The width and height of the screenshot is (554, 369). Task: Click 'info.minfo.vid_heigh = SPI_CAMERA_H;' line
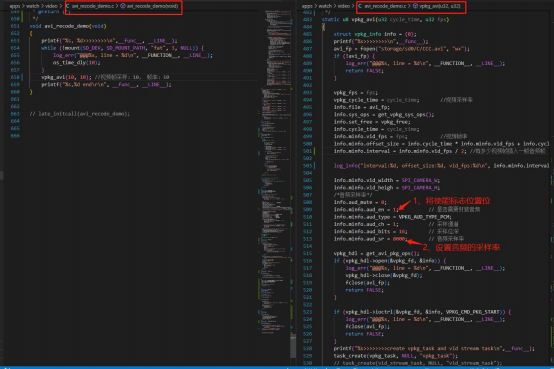click(387, 188)
